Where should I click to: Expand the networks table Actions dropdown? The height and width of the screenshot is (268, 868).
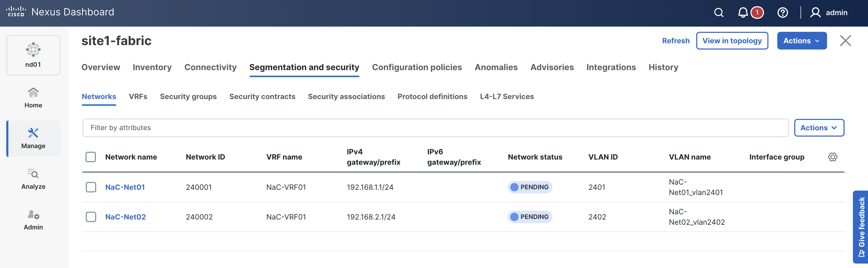click(x=819, y=128)
